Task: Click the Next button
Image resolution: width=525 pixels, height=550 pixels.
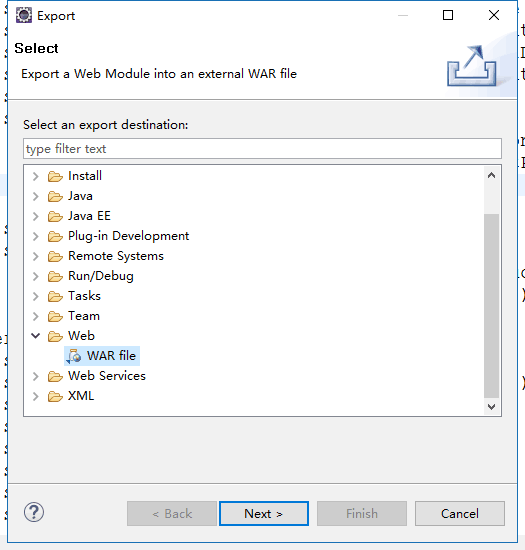Action: [264, 514]
